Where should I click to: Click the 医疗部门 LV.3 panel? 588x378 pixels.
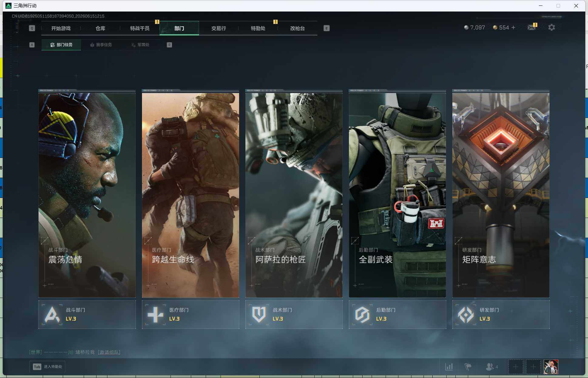click(x=191, y=315)
